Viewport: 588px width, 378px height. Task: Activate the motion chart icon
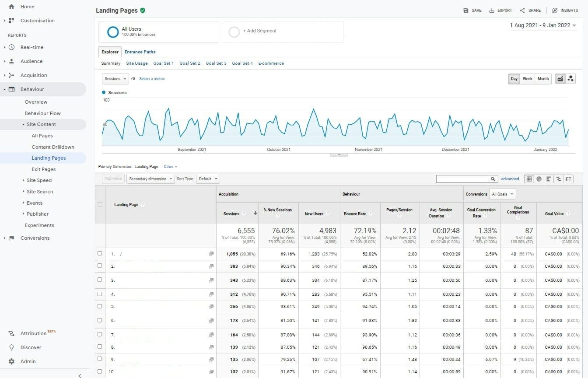[x=570, y=79]
